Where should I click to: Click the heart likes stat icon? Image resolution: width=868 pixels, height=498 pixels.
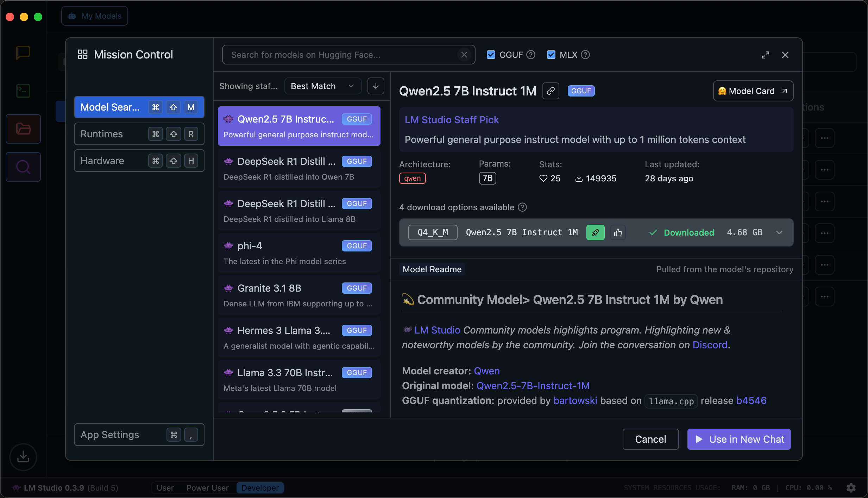click(543, 178)
